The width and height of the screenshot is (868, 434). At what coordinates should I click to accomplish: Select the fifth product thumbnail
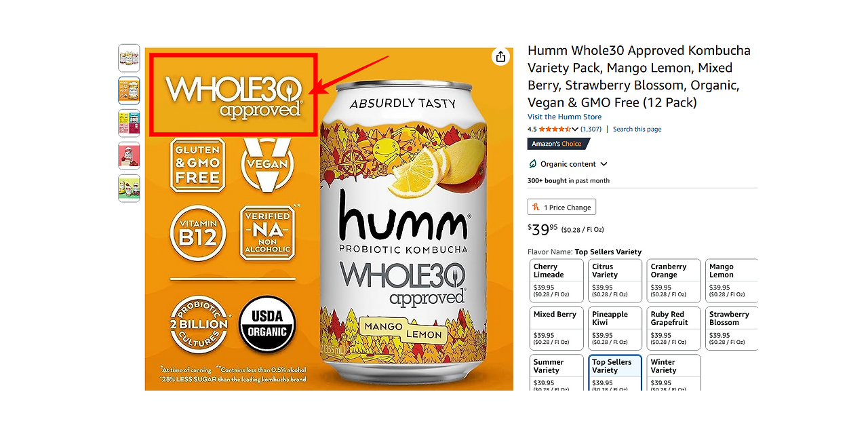tap(129, 189)
